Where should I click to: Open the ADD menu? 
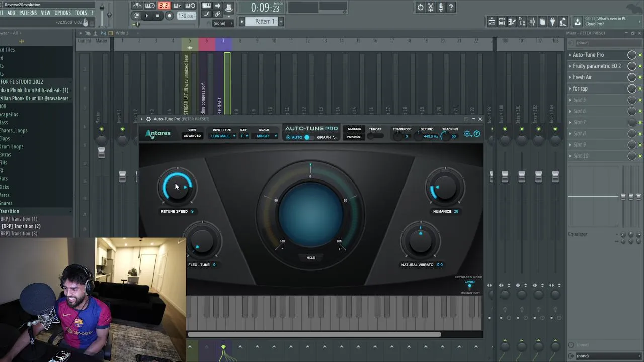pyautogui.click(x=11, y=13)
